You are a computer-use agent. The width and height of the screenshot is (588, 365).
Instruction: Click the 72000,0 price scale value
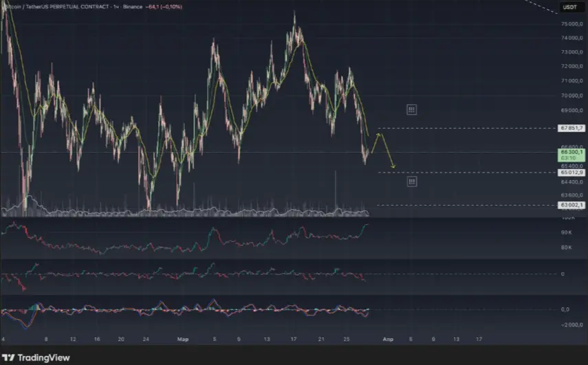click(x=572, y=66)
